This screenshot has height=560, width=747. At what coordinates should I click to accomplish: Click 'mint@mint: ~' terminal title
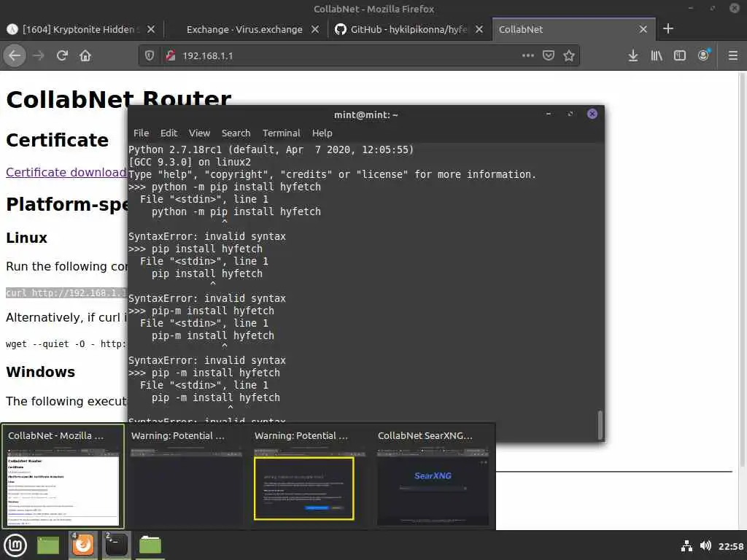tap(366, 114)
